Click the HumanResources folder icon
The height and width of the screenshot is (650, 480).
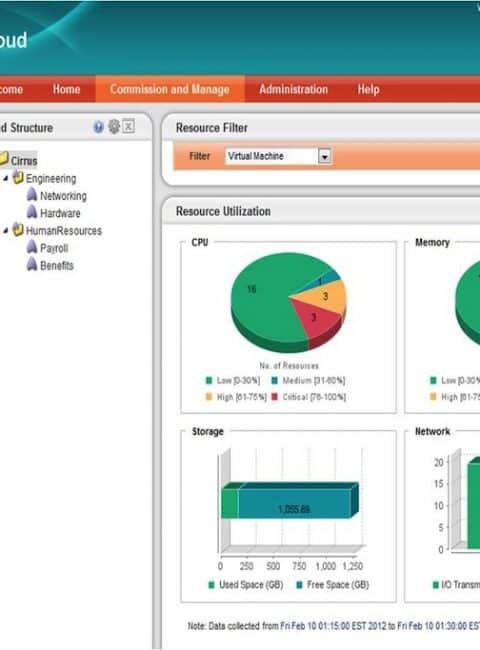point(18,230)
